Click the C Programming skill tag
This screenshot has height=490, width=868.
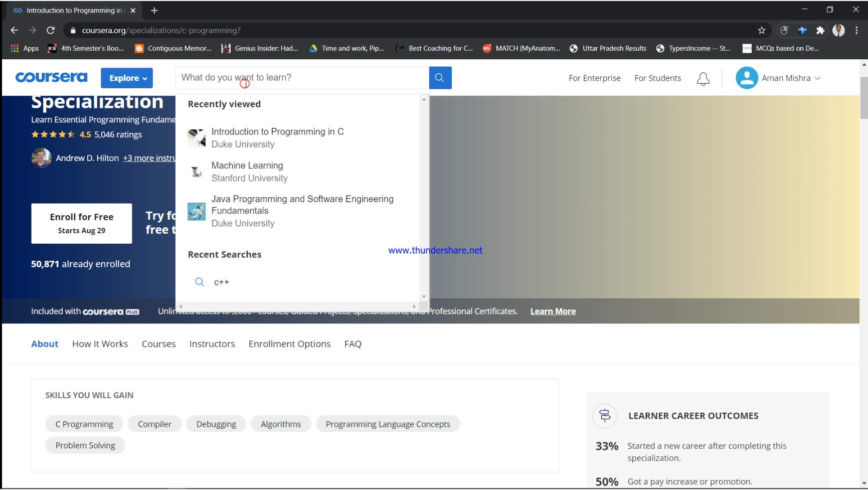coord(84,424)
